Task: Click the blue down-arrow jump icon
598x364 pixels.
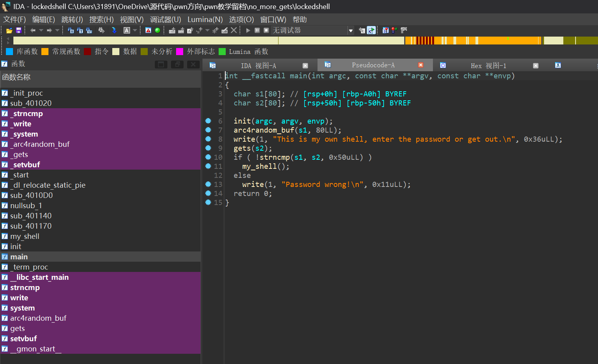Action: pyautogui.click(x=114, y=30)
